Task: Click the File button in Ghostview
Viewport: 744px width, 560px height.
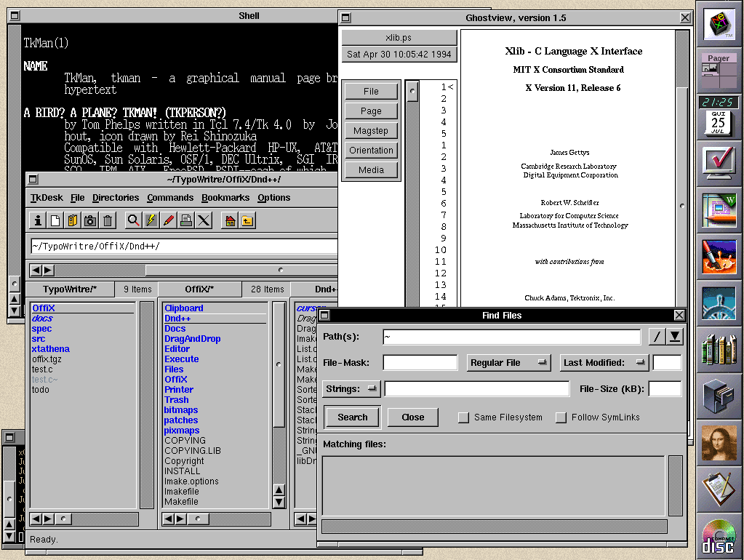Action: pos(371,91)
